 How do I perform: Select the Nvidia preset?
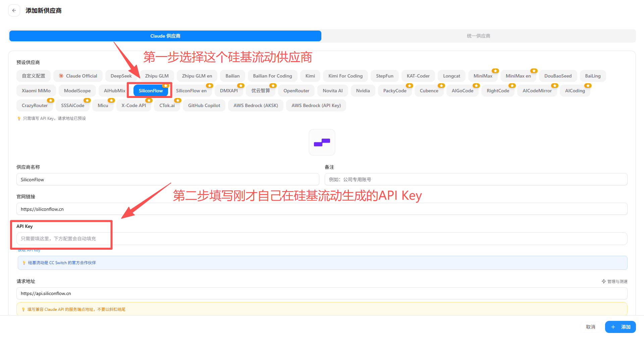coord(363,91)
